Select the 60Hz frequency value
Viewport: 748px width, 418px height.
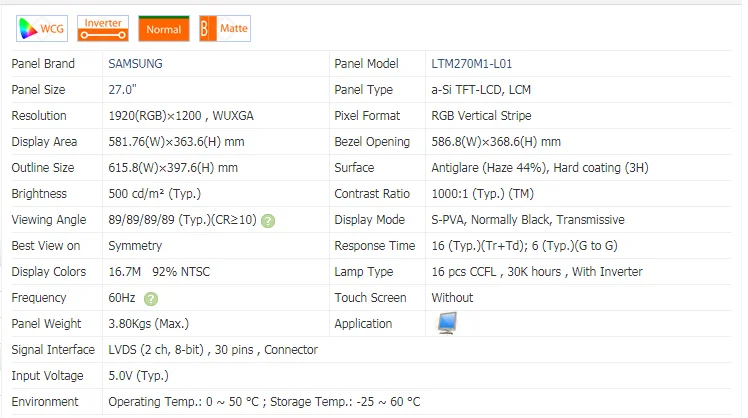(x=122, y=298)
